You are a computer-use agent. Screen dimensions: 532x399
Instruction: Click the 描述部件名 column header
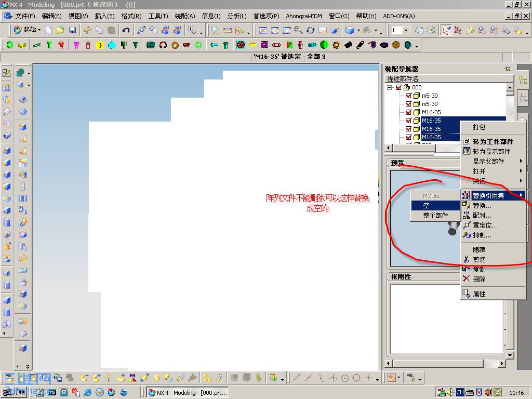(449, 79)
